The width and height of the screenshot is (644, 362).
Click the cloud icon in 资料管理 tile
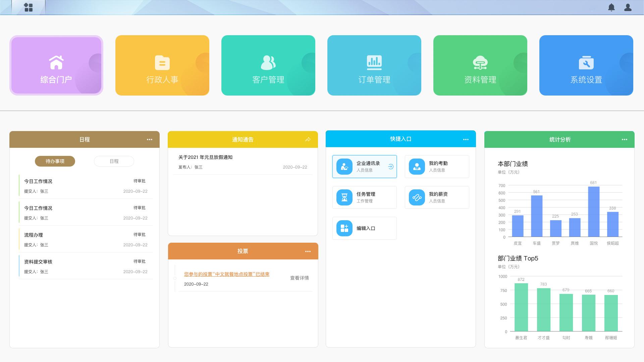480,63
